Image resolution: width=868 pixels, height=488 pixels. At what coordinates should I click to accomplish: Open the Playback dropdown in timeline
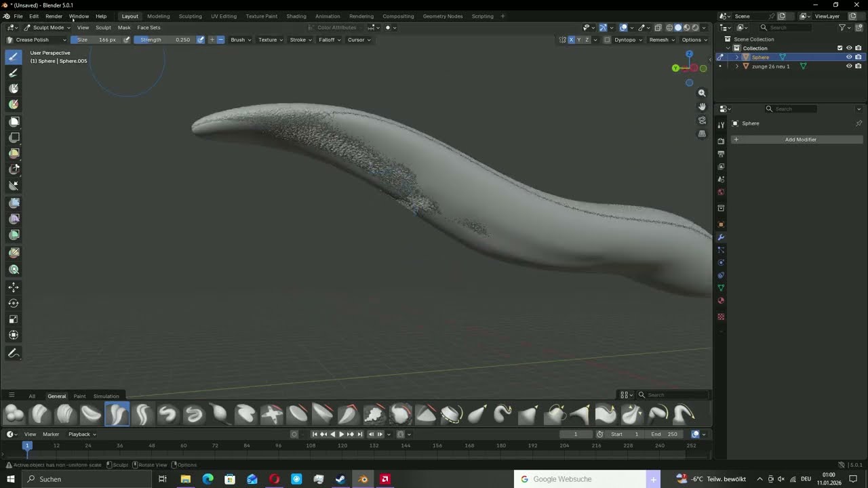[82, 434]
